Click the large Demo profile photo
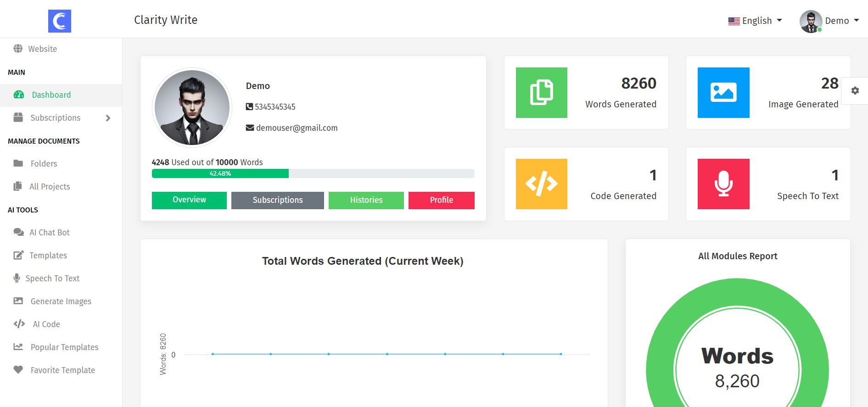Image resolution: width=868 pixels, height=407 pixels. (192, 108)
